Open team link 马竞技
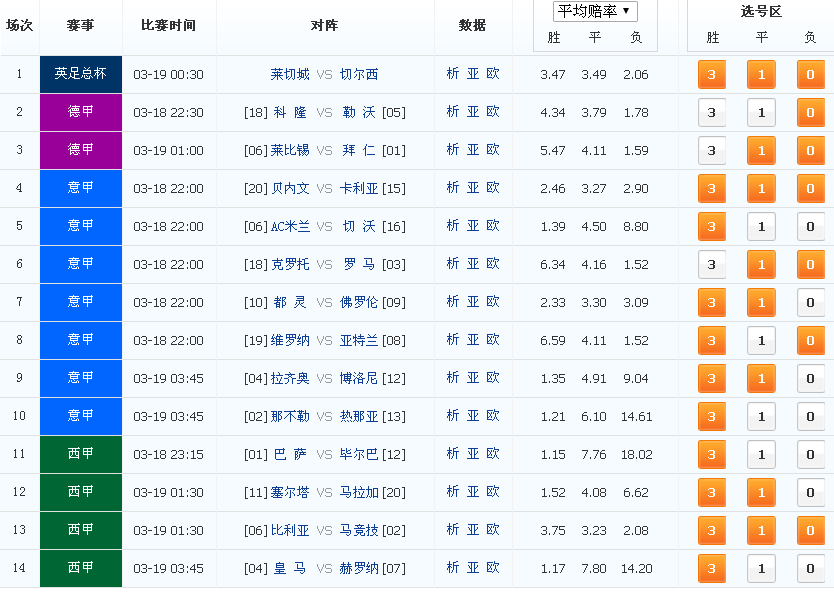The width and height of the screenshot is (834, 592). pyautogui.click(x=359, y=530)
